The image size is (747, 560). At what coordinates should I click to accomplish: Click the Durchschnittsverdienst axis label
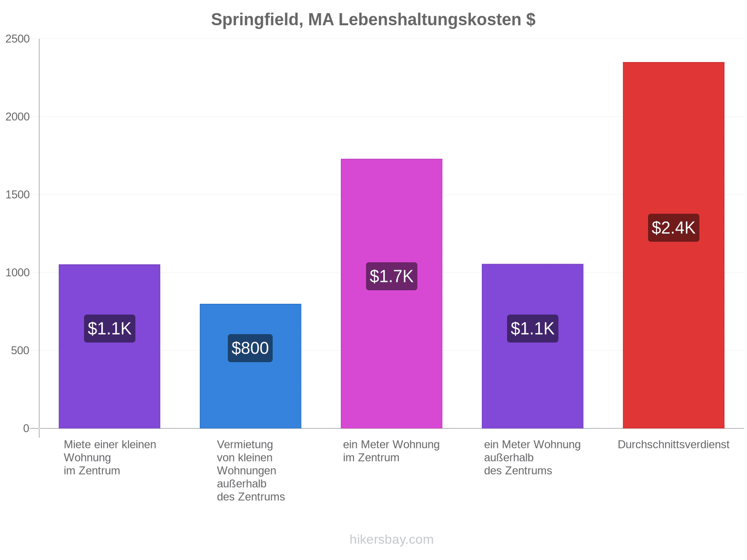[673, 444]
